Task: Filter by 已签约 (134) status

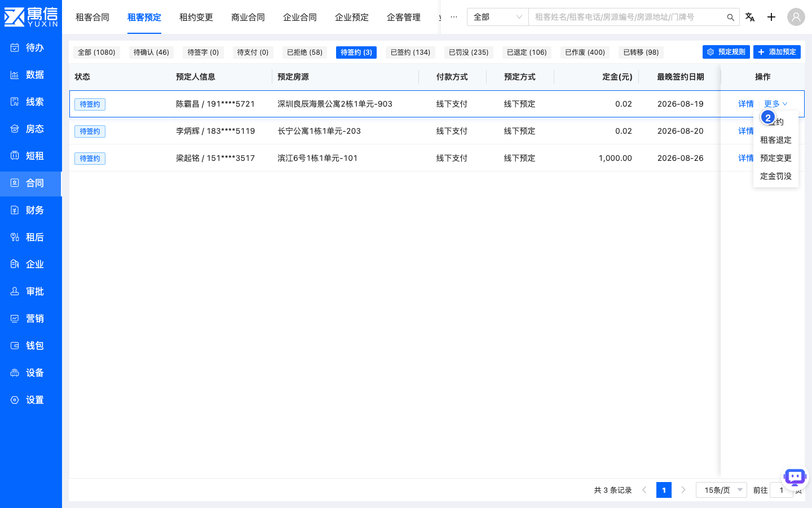Action: click(x=411, y=52)
